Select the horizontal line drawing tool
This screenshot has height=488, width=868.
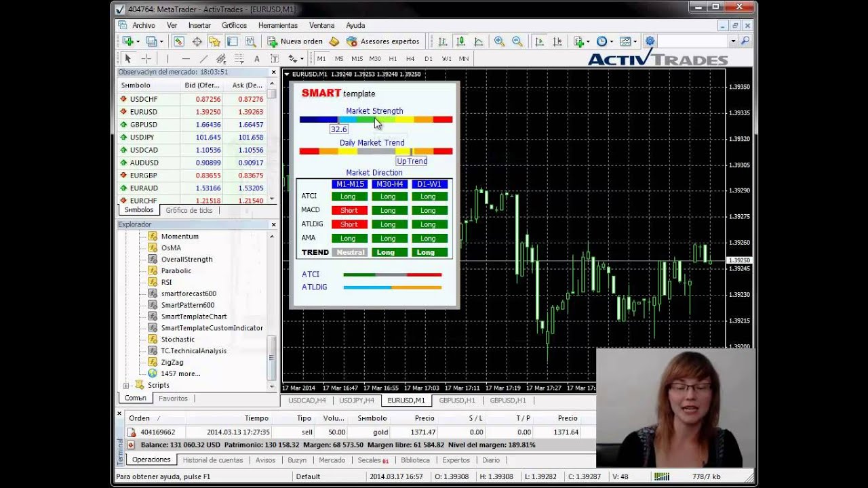point(185,59)
